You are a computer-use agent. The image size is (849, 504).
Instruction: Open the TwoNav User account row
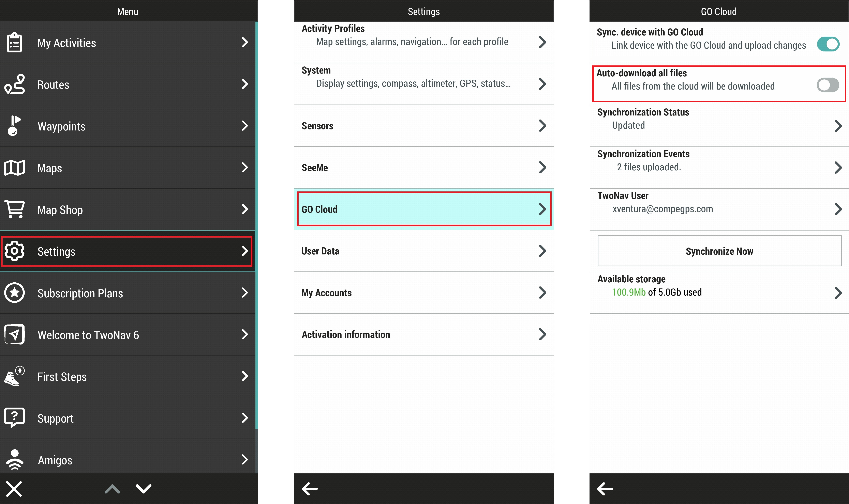(719, 209)
